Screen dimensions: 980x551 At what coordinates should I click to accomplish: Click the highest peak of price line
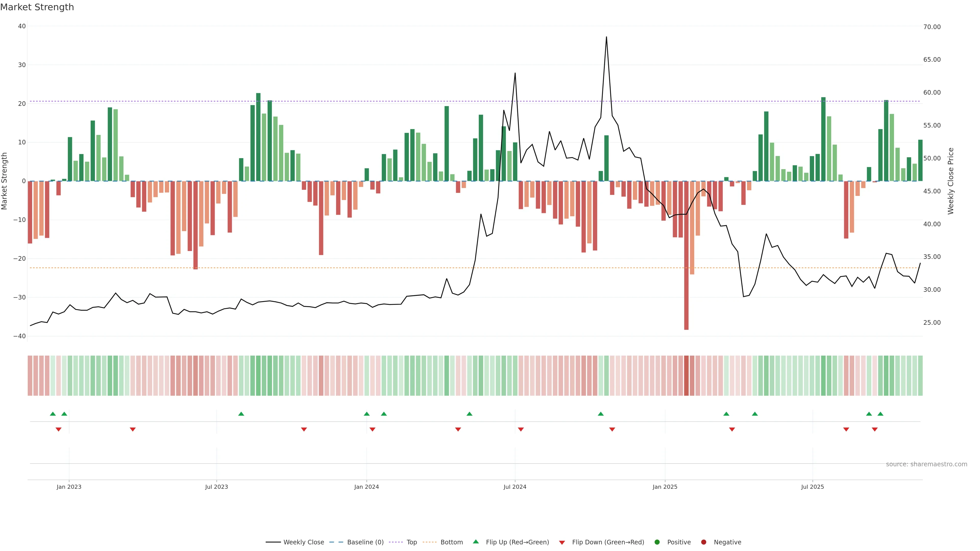606,37
